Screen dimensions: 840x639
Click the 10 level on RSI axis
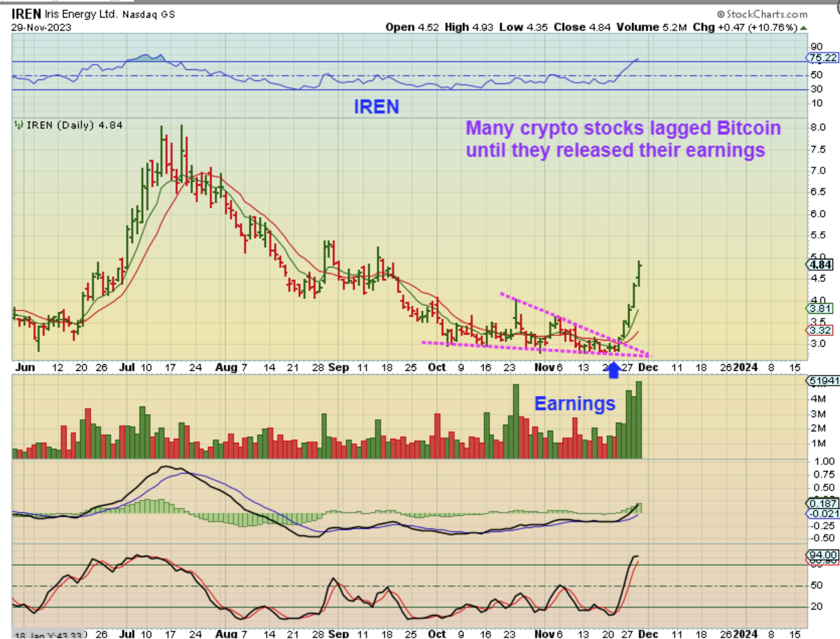(x=817, y=103)
